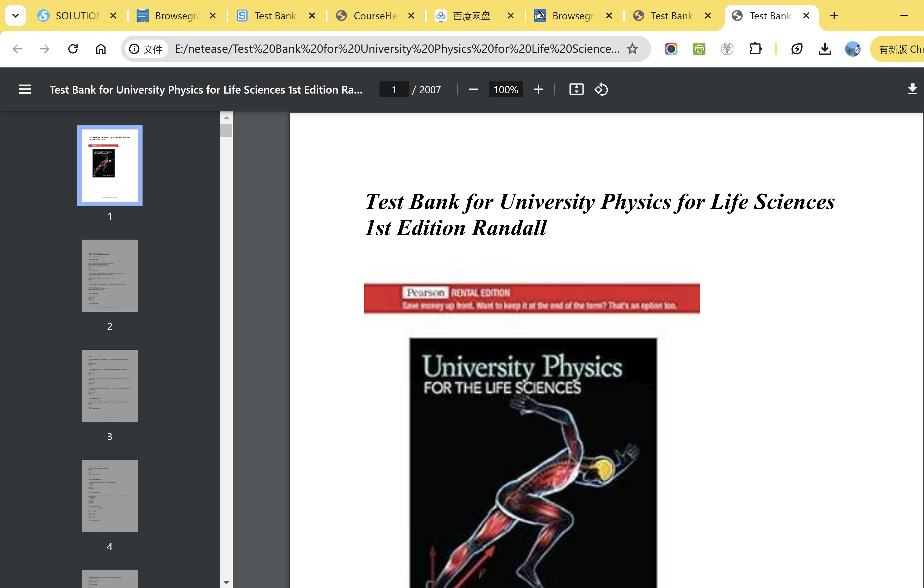Open the grey tree extension icon
The width and height of the screenshot is (924, 588).
point(727,49)
